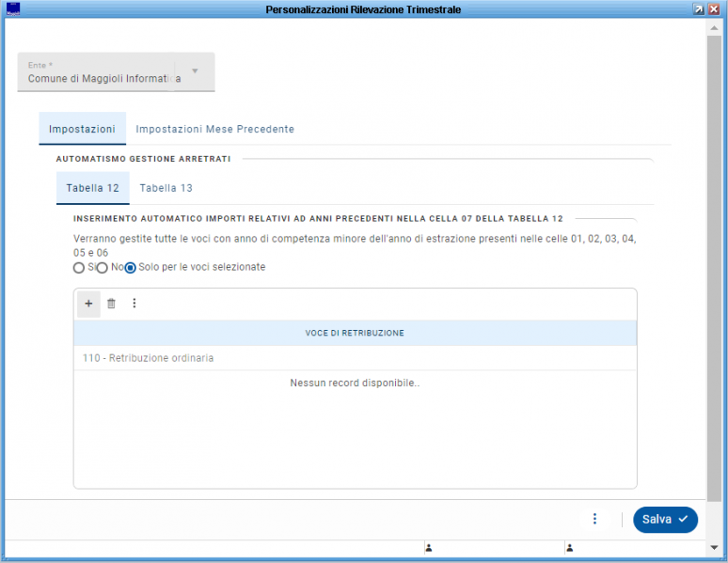The width and height of the screenshot is (728, 563).
Task: Select the No radio option
Action: (x=103, y=268)
